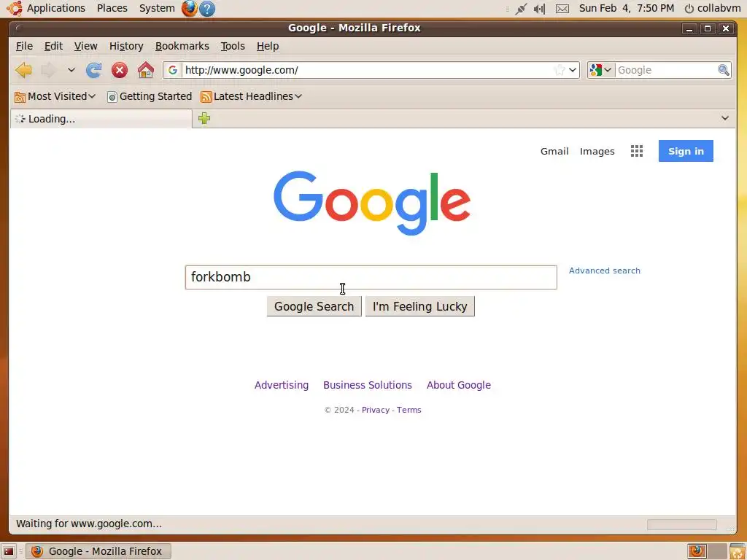747x560 pixels.
Task: Open the View menu
Action: 86,46
